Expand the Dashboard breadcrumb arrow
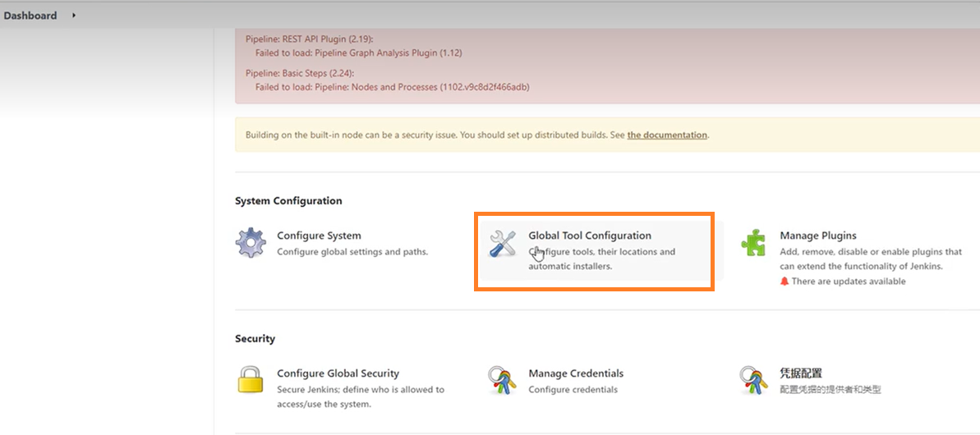 pyautogui.click(x=74, y=15)
